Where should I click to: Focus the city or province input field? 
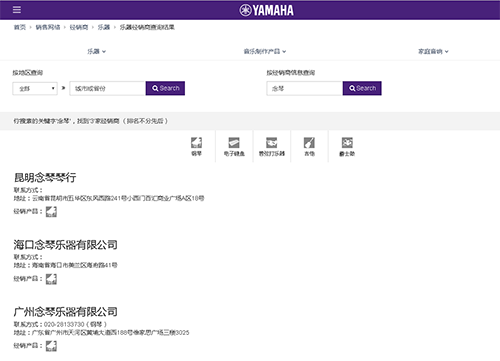pyautogui.click(x=107, y=89)
